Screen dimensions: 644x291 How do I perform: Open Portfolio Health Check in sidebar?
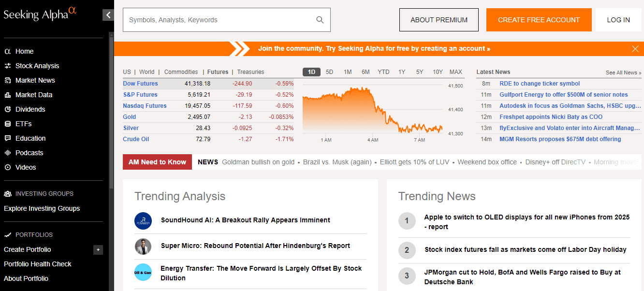(x=38, y=264)
